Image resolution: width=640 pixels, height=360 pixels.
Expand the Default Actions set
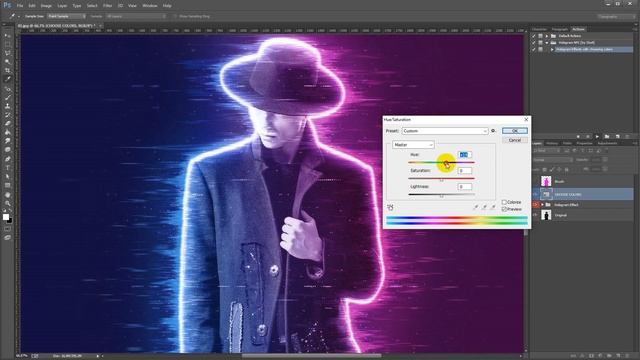pos(547,36)
